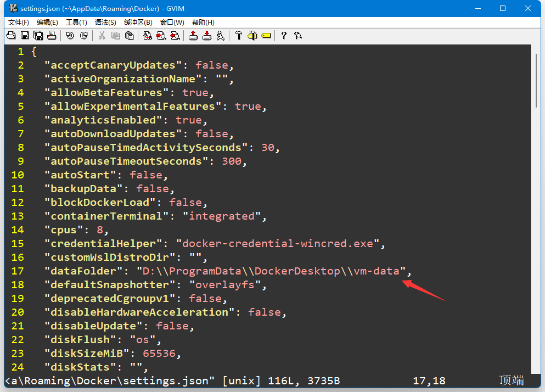Click the Open file toolbar icon

[11, 36]
